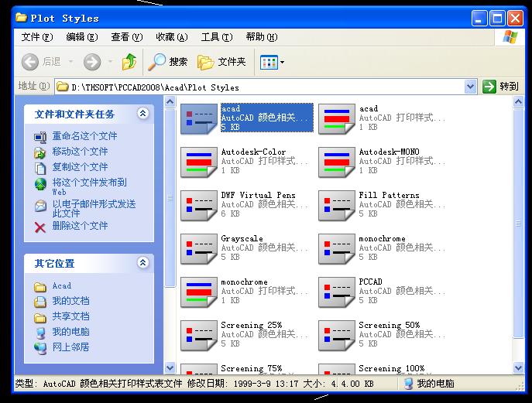Click the file list scroll up arrow
532x403 pixels.
pyautogui.click(x=518, y=101)
